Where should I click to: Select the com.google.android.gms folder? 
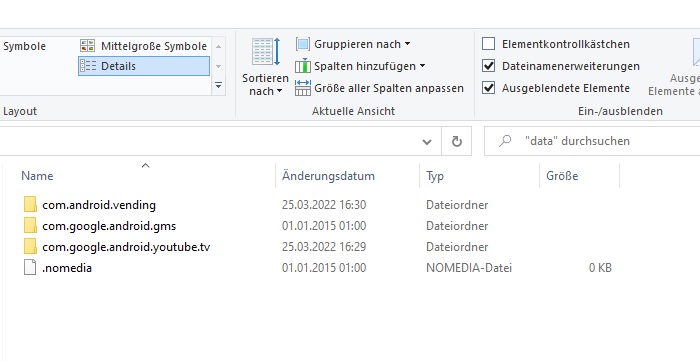click(x=109, y=226)
